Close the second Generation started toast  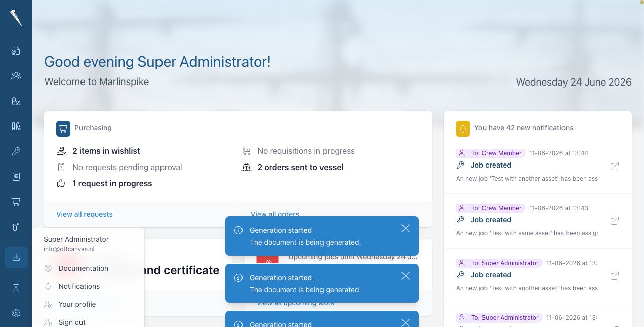pos(406,276)
